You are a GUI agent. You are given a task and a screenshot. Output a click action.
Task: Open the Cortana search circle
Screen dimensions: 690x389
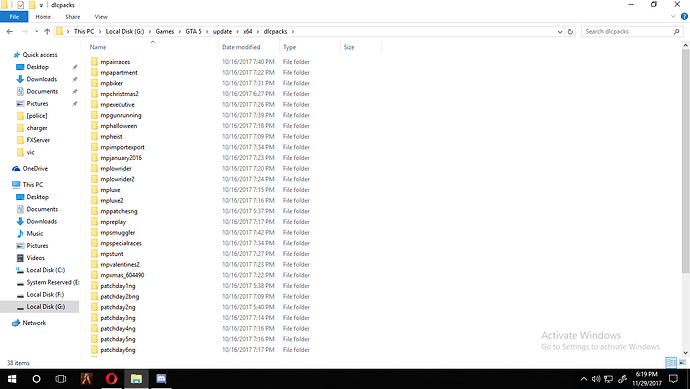point(37,379)
